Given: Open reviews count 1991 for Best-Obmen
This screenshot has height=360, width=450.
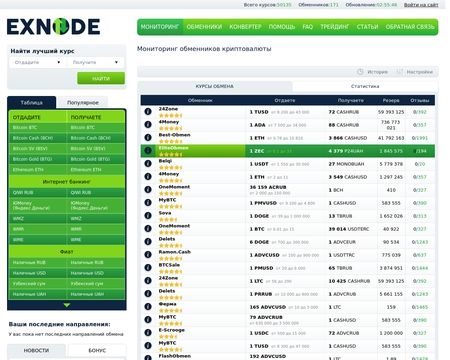Looking at the screenshot, I should [422, 138].
